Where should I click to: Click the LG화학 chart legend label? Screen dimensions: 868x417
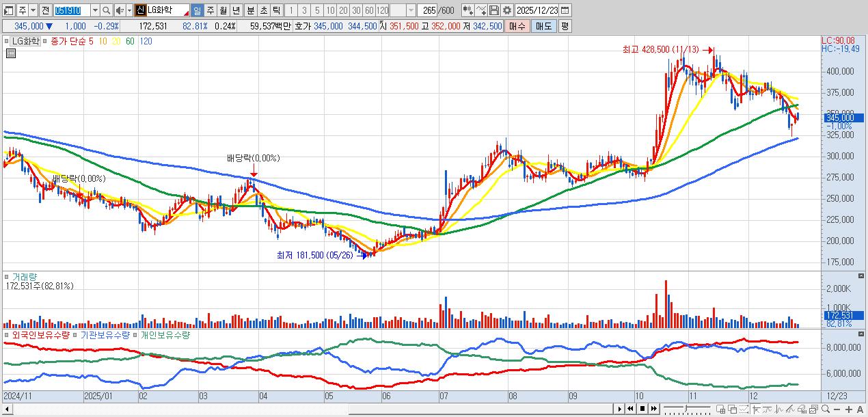25,42
